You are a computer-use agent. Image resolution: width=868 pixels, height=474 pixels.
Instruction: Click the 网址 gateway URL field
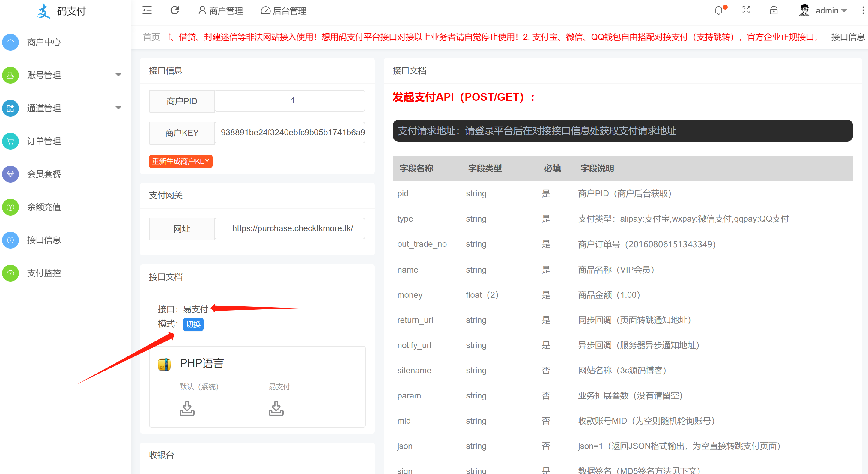click(x=290, y=228)
